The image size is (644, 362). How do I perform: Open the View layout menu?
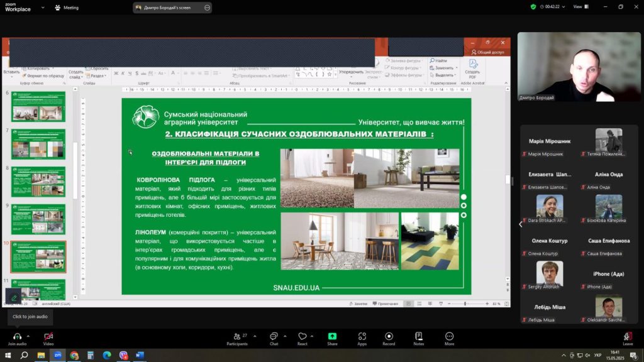(581, 7)
